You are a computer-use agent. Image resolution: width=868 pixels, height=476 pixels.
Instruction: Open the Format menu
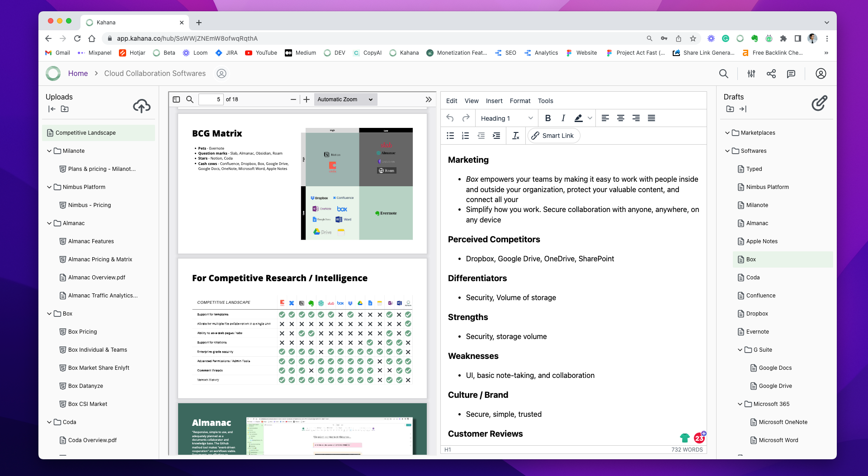[520, 101]
